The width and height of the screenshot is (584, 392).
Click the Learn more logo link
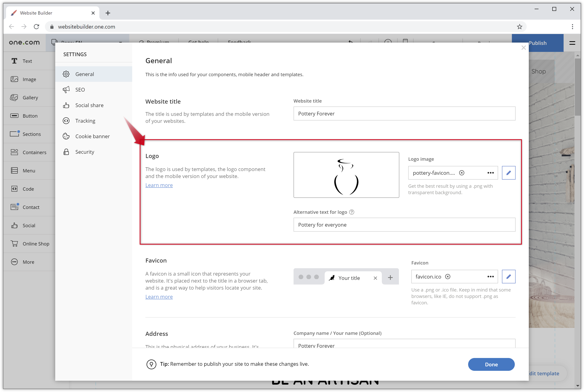[x=159, y=185]
